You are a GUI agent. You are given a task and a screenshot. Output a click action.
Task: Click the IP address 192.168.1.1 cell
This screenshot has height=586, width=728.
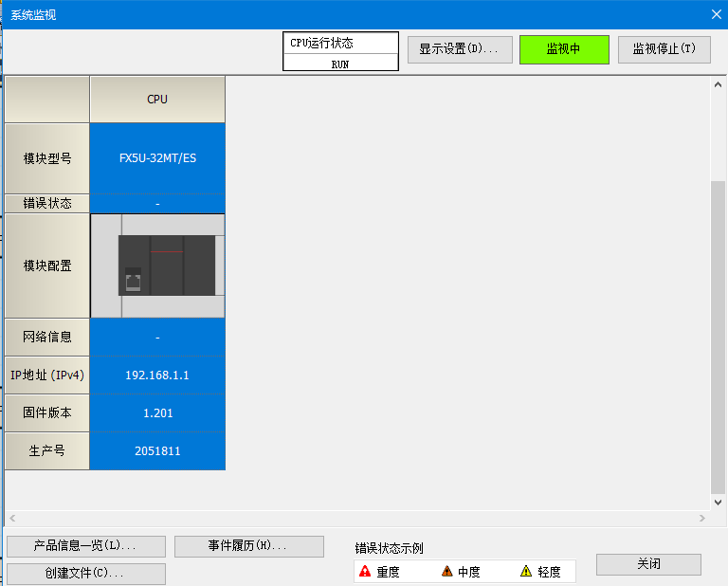coord(157,375)
